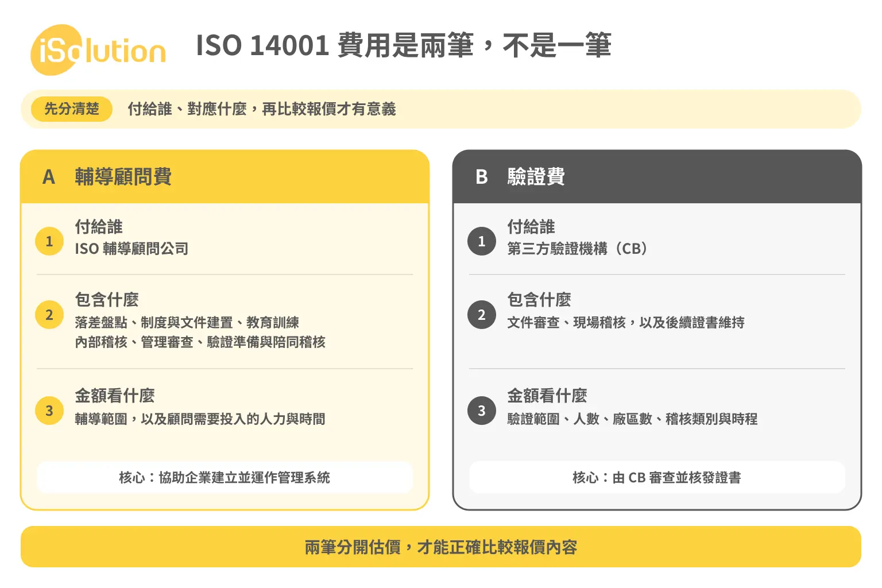Screen dimensions: 882x588
Task: Click yellow circle 1 beside ISO 輔導顧問公司
Action: coord(49,241)
